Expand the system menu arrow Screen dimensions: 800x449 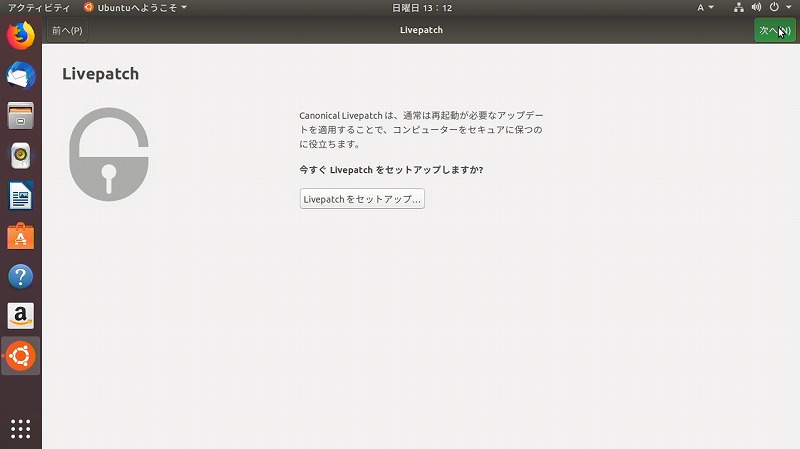[788, 8]
